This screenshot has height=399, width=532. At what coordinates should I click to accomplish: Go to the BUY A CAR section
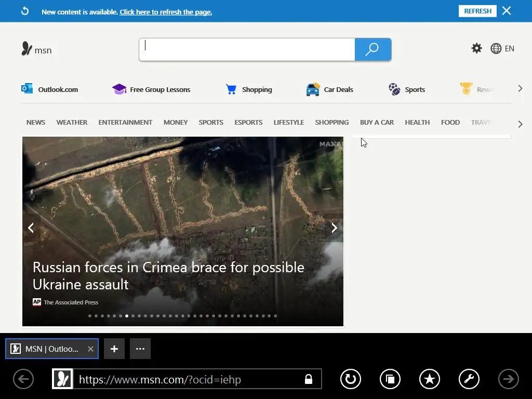click(377, 122)
